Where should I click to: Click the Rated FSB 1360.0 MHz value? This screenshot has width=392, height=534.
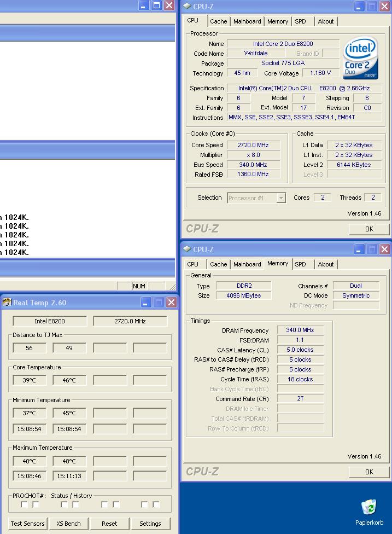(x=253, y=174)
